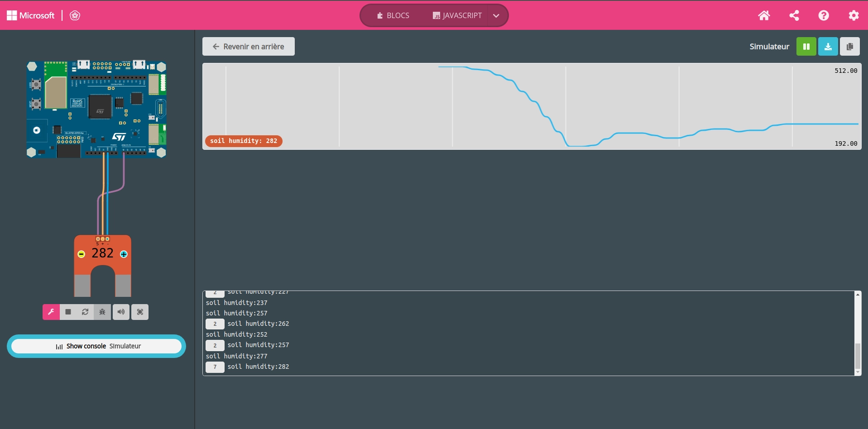This screenshot has width=868, height=429.
Task: Open the Home page icon
Action: pyautogui.click(x=764, y=15)
